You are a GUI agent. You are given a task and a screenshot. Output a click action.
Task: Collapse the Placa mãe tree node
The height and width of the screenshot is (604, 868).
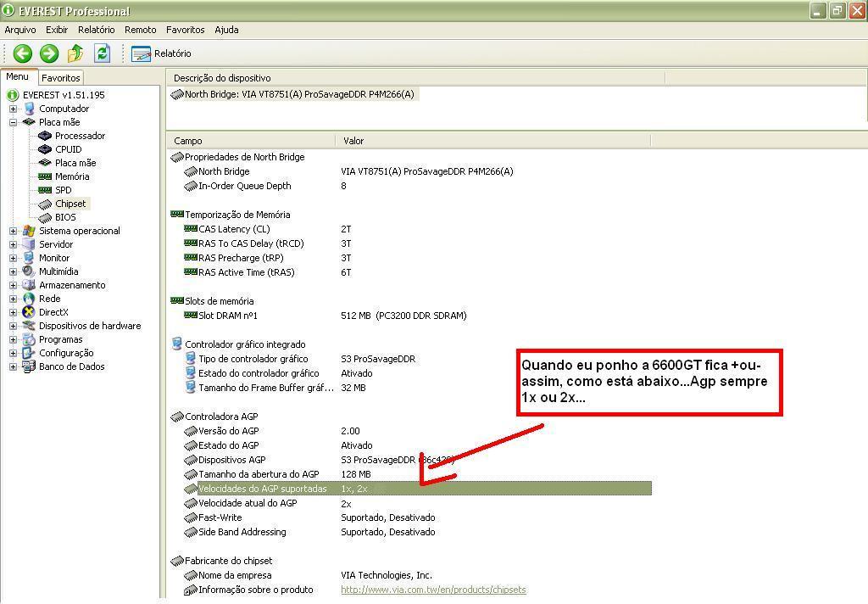click(x=14, y=122)
